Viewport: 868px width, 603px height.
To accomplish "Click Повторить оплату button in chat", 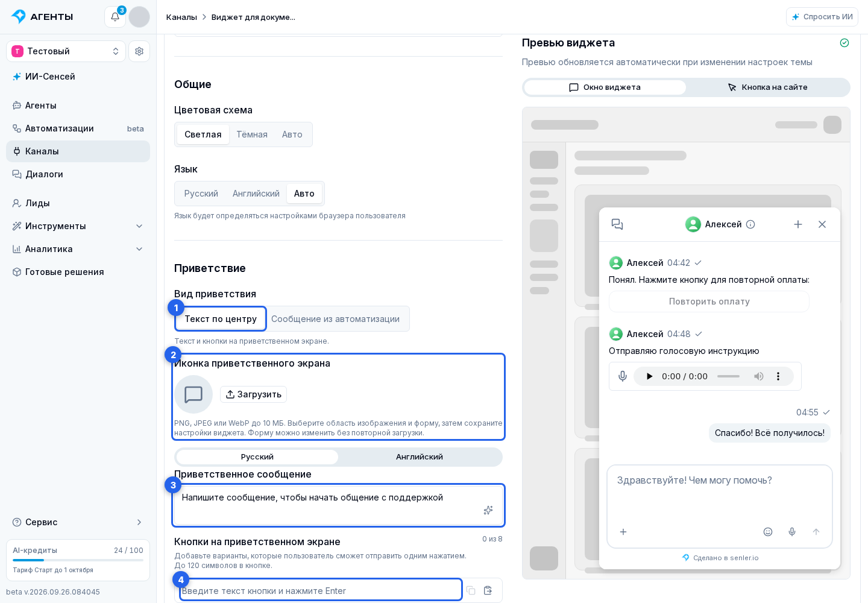I will [709, 301].
